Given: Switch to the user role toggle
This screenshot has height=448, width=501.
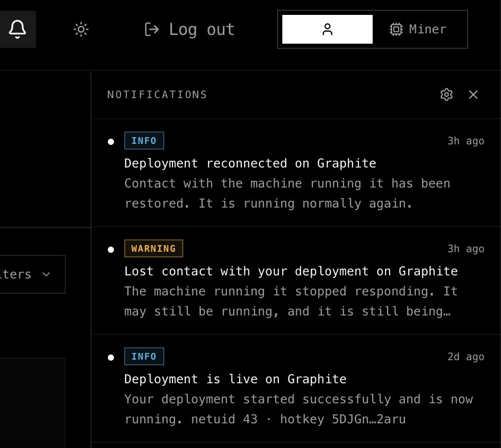Looking at the screenshot, I should point(327,29).
